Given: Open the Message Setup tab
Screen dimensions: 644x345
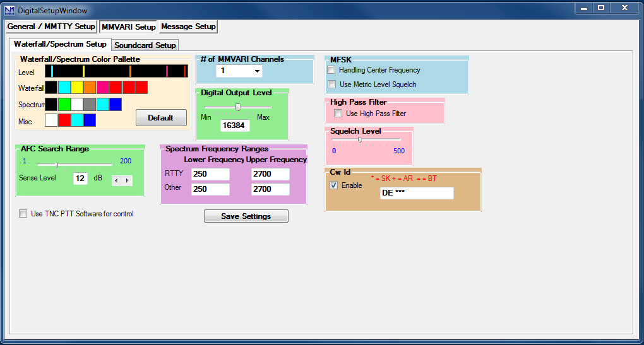Looking at the screenshot, I should pos(188,26).
